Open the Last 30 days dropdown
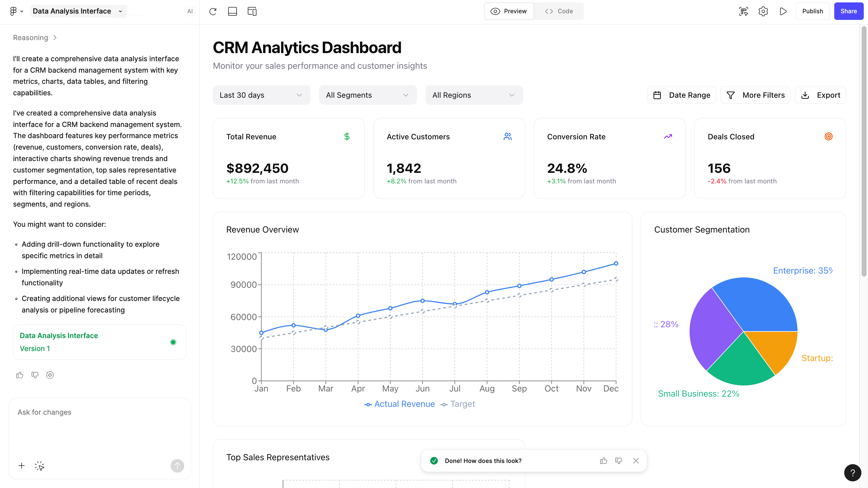 tap(261, 95)
